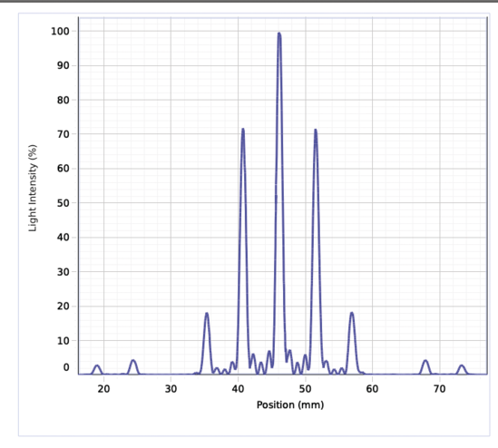Click the "Light Intensity (%)" y-axis title
This screenshot has width=498, height=448.
(x=33, y=188)
